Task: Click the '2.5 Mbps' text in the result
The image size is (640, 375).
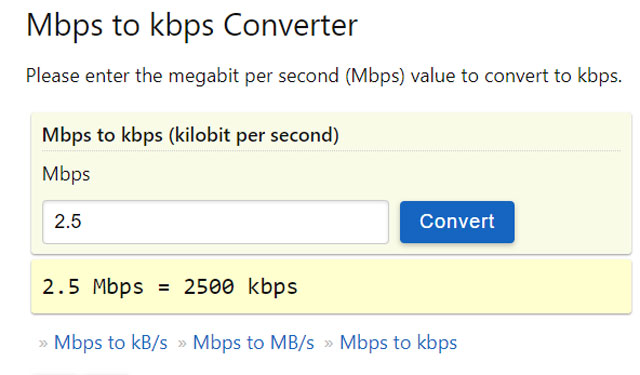Action: coord(93,286)
